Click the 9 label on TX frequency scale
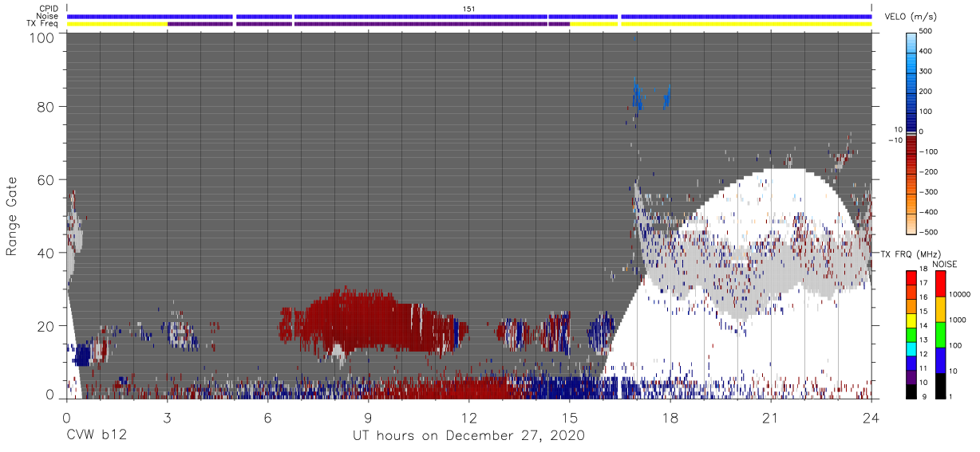 click(x=926, y=396)
